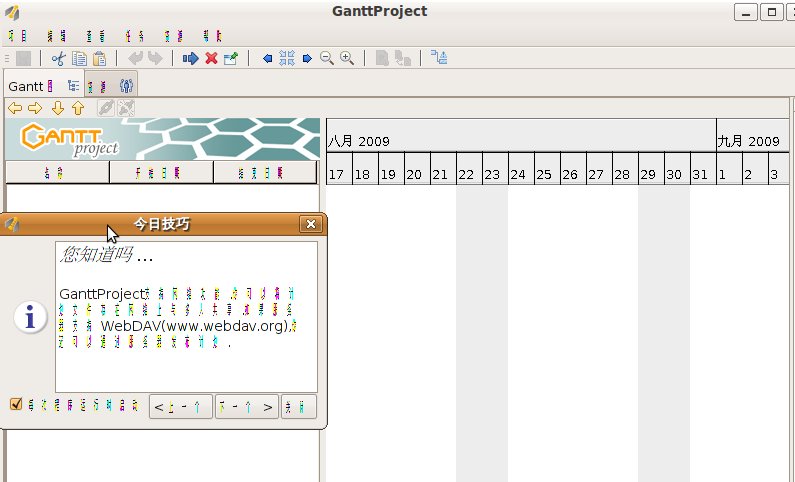The height and width of the screenshot is (482, 795).
Task: Move the task down with the yellow down arrow
Action: 58,108
